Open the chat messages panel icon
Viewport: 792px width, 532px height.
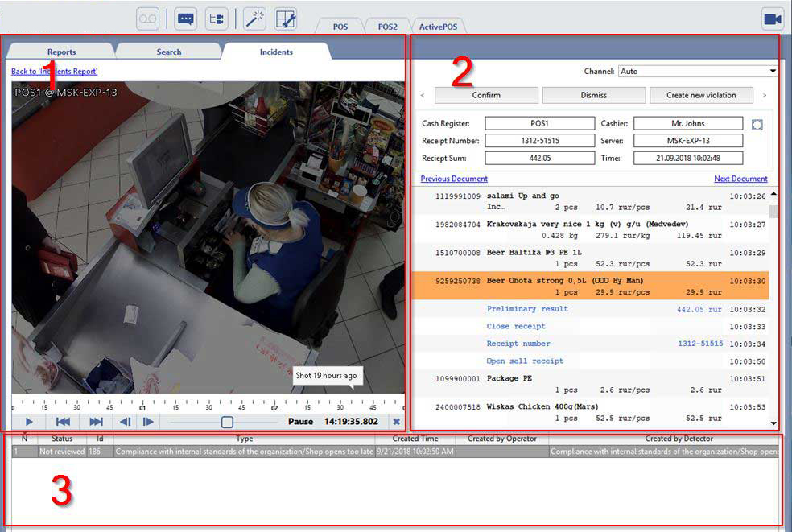click(x=186, y=19)
